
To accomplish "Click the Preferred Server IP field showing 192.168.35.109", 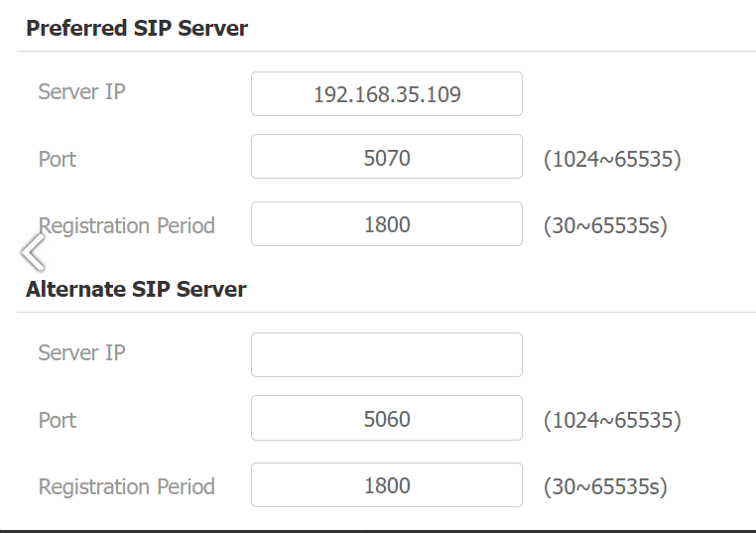I will point(387,93).
